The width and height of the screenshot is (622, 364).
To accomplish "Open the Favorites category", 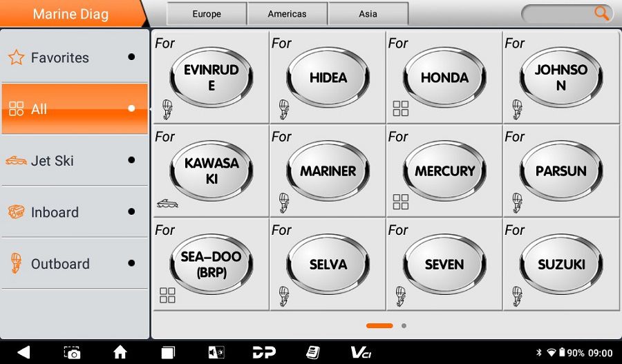I will tap(74, 57).
